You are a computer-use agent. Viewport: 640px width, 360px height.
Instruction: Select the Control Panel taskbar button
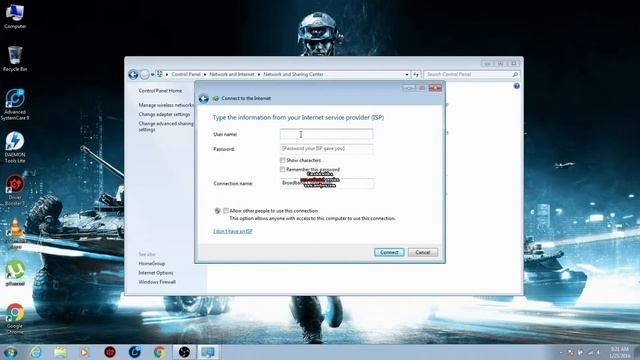[x=208, y=352]
